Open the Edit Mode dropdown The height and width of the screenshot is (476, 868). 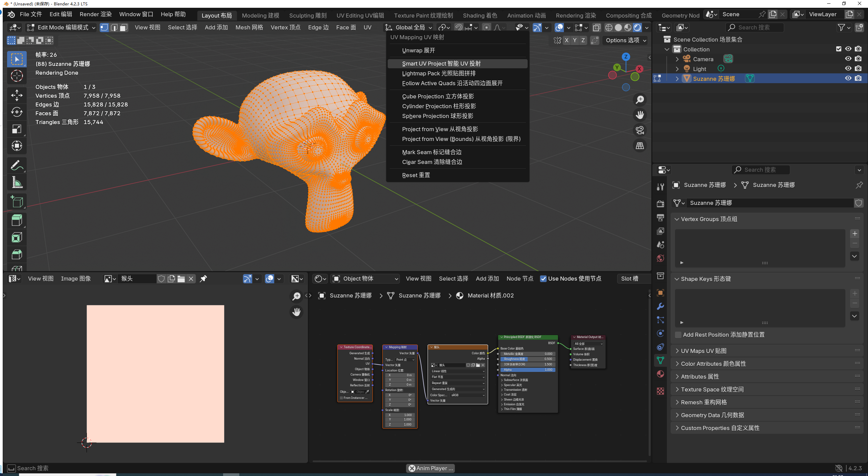[x=61, y=27]
